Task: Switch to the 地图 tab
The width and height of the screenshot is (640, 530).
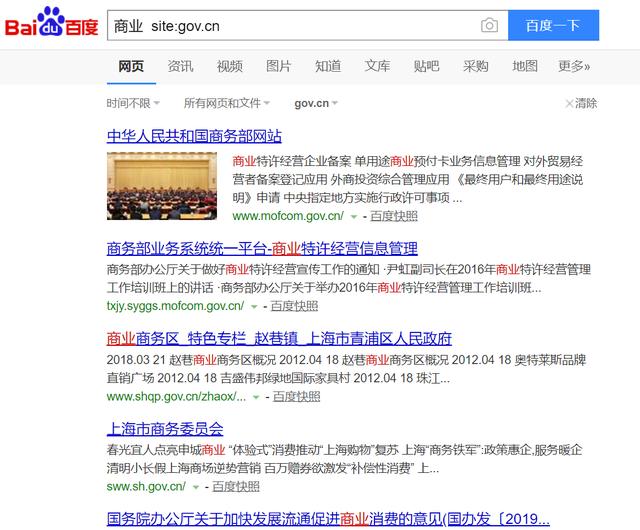Action: click(524, 66)
